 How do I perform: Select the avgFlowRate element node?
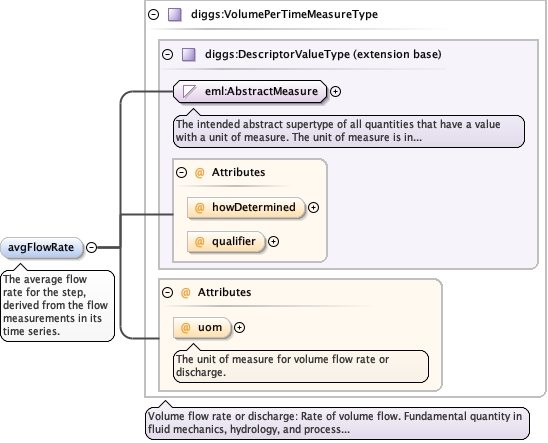coord(42,247)
